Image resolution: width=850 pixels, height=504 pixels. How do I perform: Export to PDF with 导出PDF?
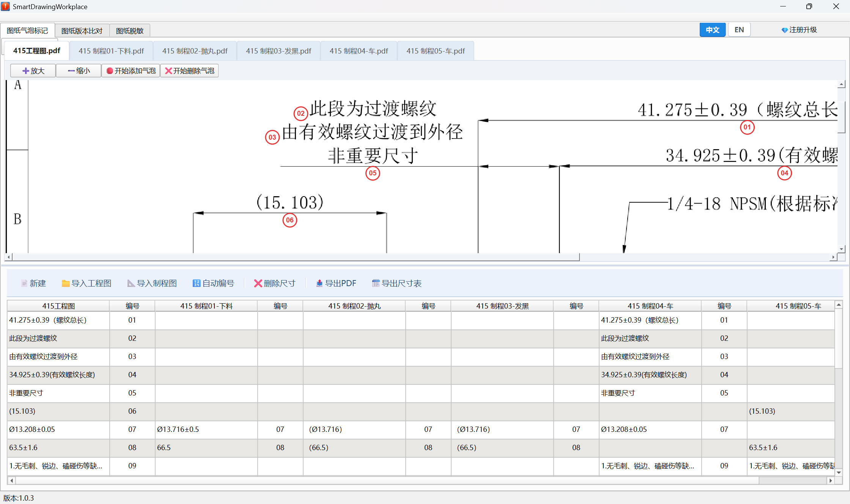coord(336,283)
